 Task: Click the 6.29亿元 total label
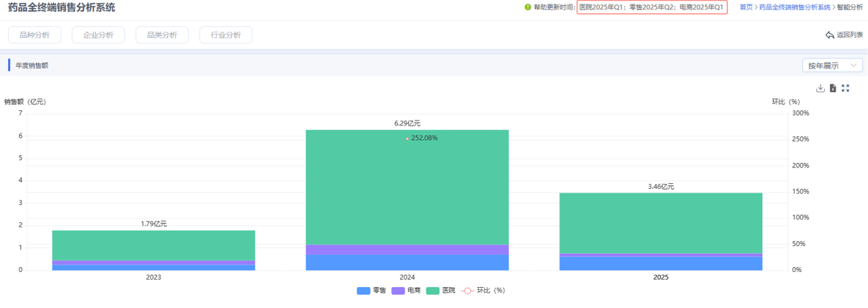407,123
